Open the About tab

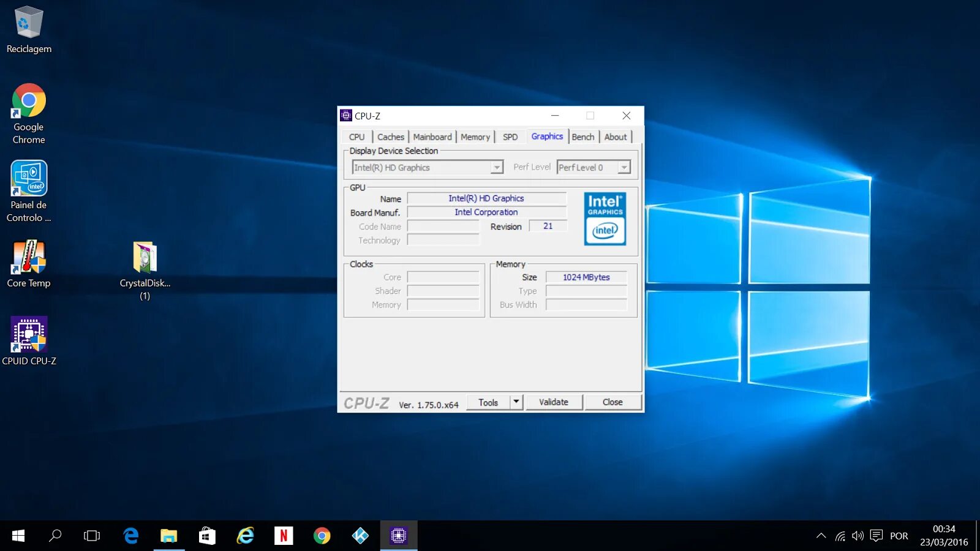click(616, 137)
